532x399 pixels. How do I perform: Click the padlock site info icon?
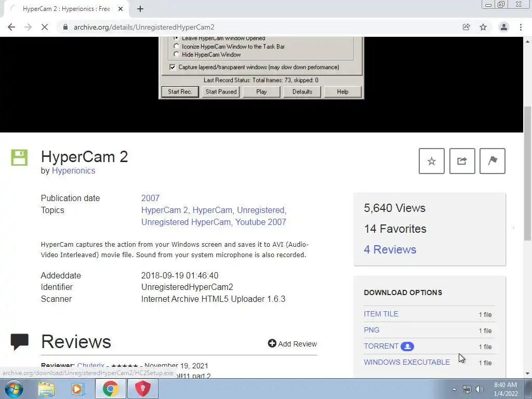tap(65, 27)
